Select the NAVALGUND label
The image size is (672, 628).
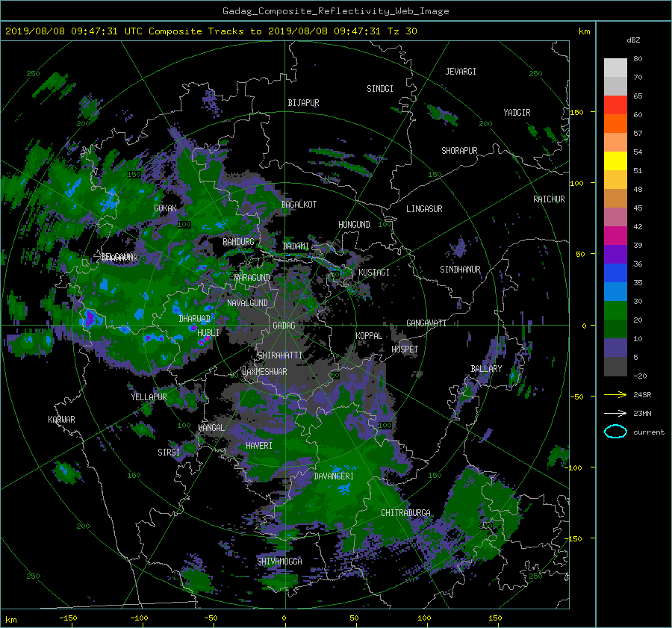(247, 303)
